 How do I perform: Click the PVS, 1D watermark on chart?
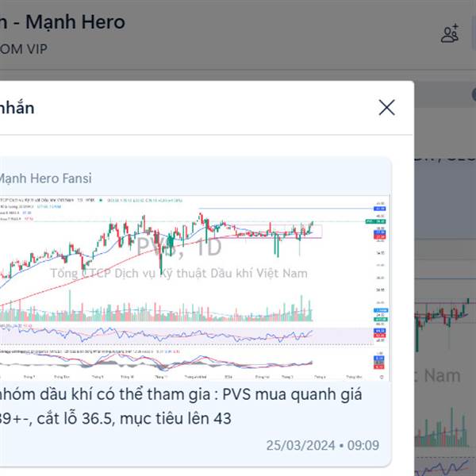point(179,248)
